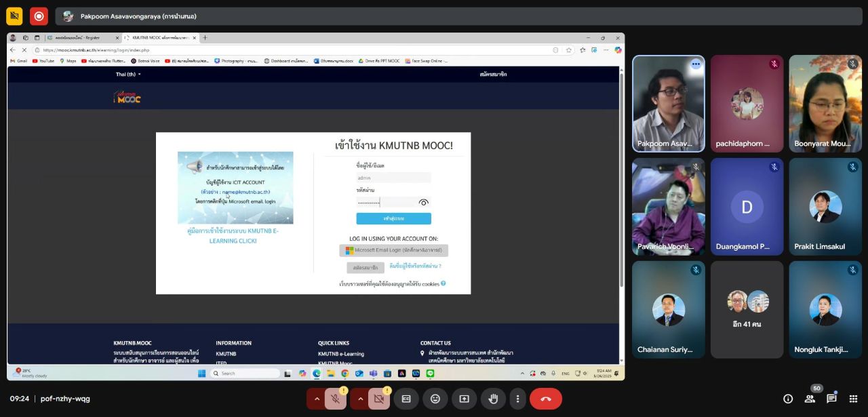Click the register link in the dark site header
Viewport: 868px width, 417px height.
coord(493,74)
